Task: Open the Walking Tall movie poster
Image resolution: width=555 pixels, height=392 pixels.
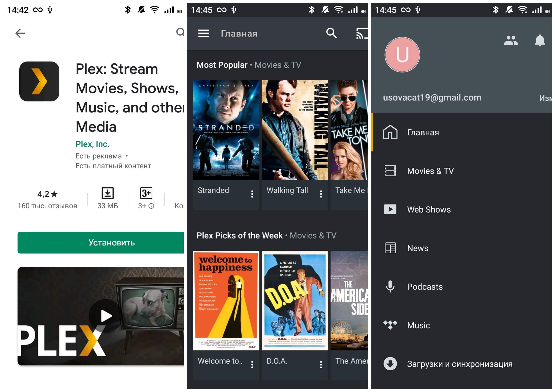Action: [x=295, y=130]
